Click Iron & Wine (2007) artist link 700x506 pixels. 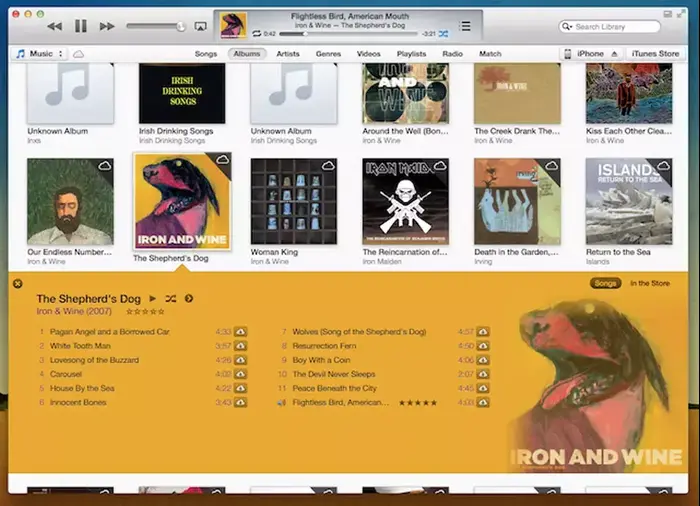tap(74, 311)
